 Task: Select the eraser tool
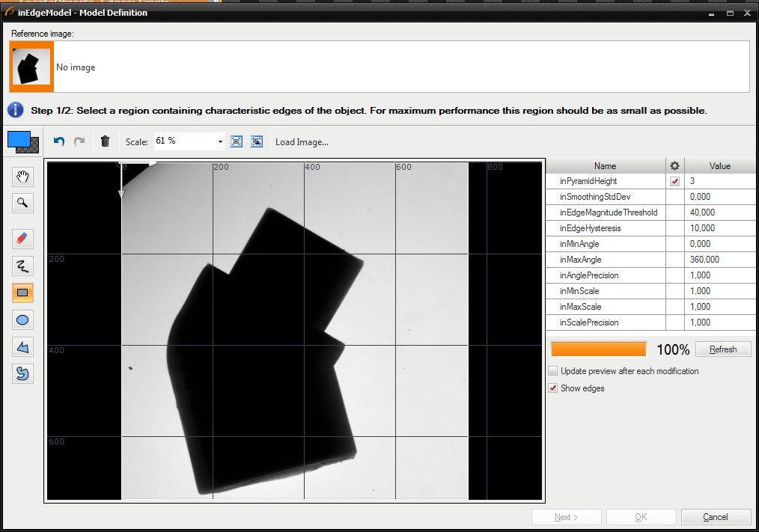tap(22, 239)
